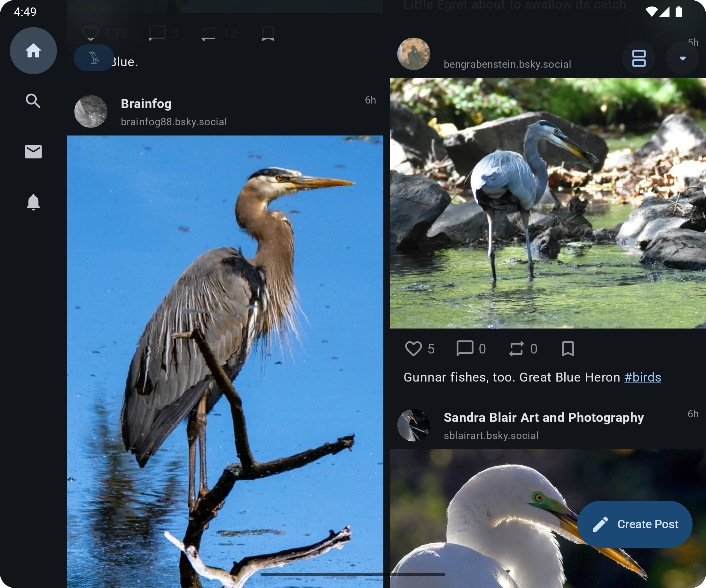This screenshot has height=588, width=706.
Task: Toggle the column layout view
Action: pos(639,58)
